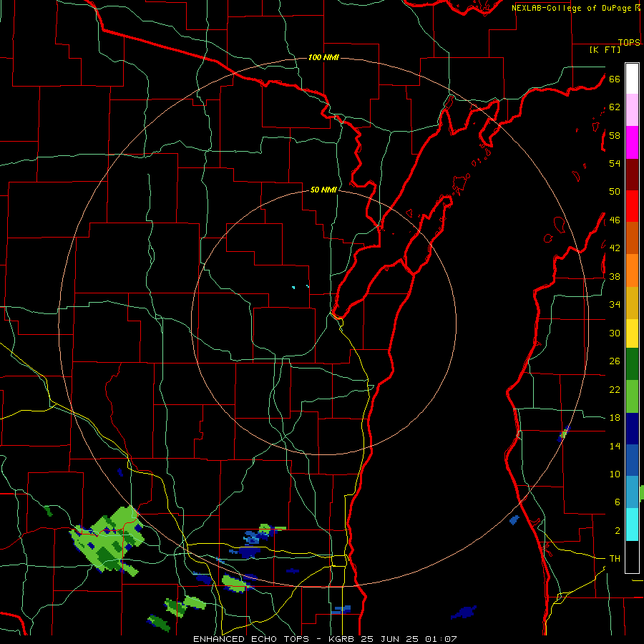Click the 'TH' threshold label
The width and height of the screenshot is (644, 644).
(615, 559)
